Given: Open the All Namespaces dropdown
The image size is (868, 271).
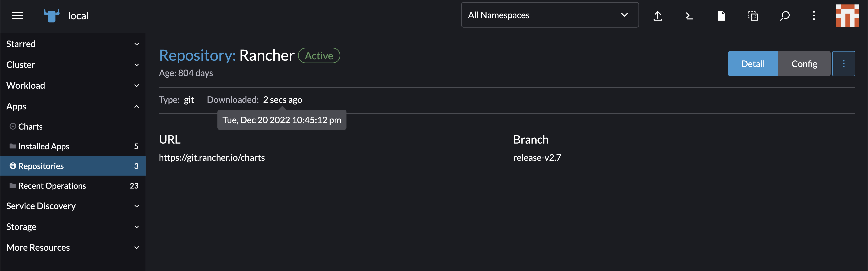Looking at the screenshot, I should tap(549, 15).
